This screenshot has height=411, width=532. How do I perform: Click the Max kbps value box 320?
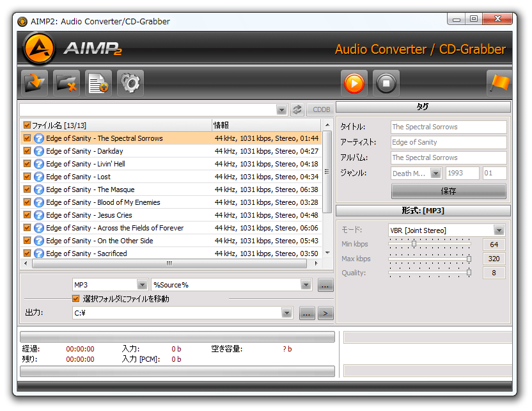pyautogui.click(x=494, y=259)
